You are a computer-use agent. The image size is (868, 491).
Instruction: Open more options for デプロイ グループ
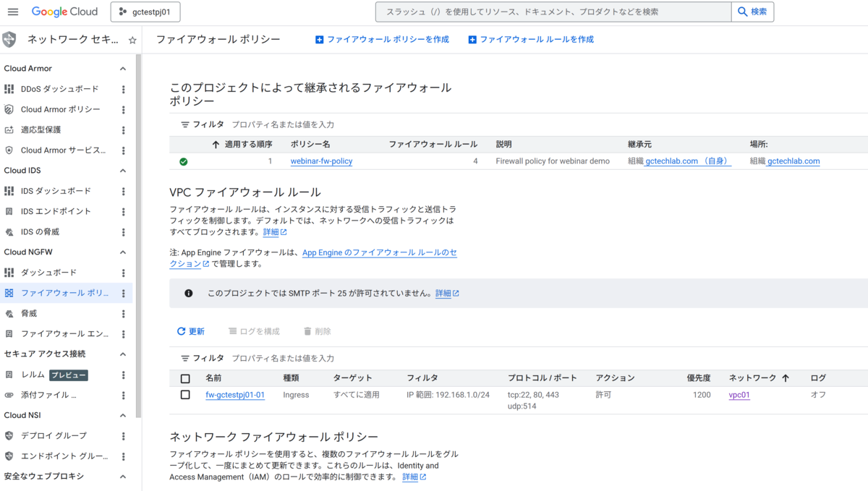pyautogui.click(x=123, y=436)
